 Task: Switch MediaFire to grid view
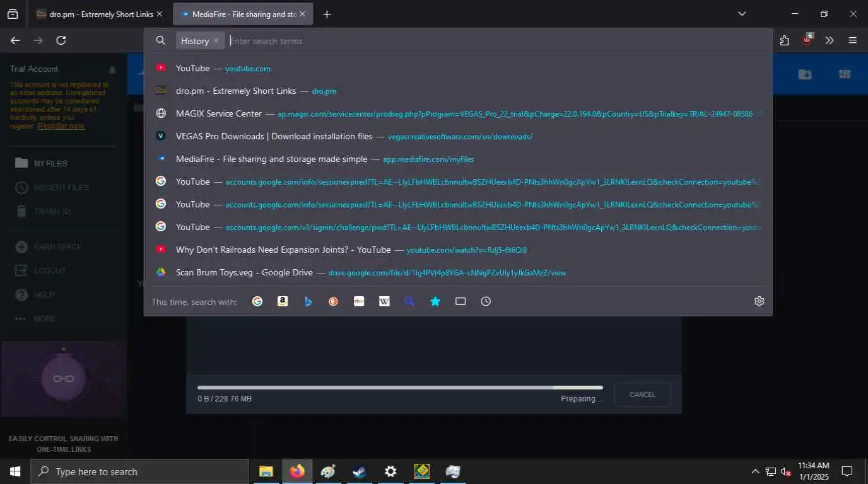pos(845,74)
